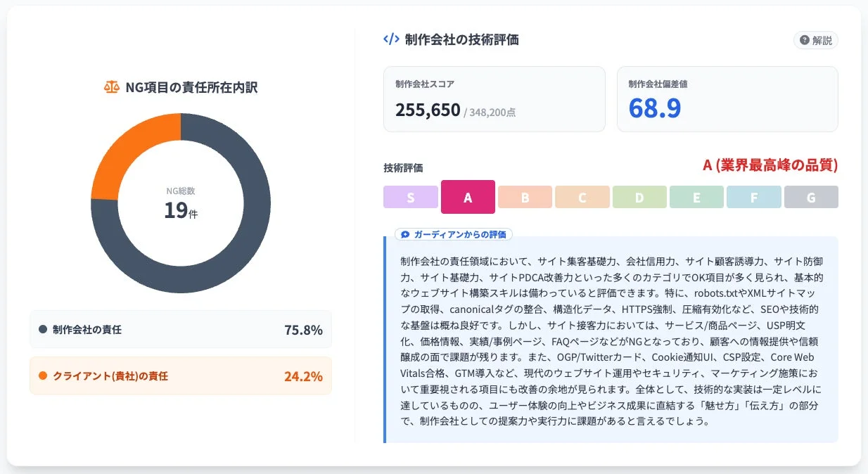This screenshot has width=868, height=474.
Task: Click the question mark icon inside the 解説 button
Action: 804,40
